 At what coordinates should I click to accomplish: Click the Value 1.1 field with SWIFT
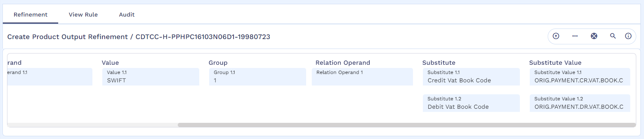pyautogui.click(x=151, y=77)
